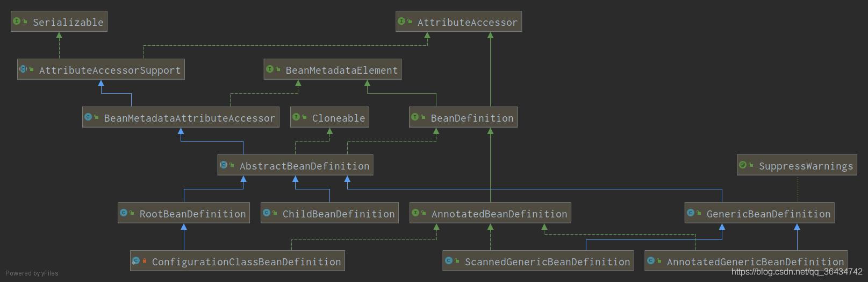Click the abstract class icon of AttributeAccessorSupport
The image size is (868, 282).
(24, 69)
